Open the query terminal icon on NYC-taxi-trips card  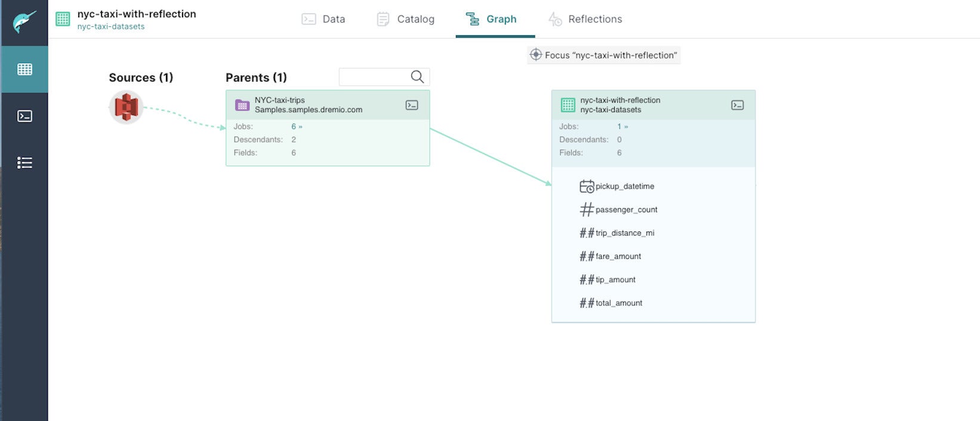click(412, 105)
